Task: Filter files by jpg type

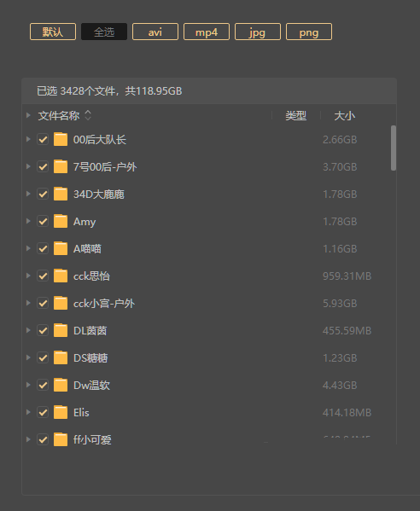Action: (258, 32)
